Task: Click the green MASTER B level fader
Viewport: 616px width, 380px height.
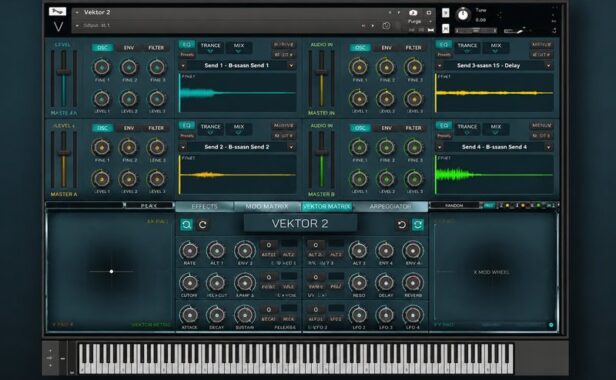Action: click(x=321, y=160)
